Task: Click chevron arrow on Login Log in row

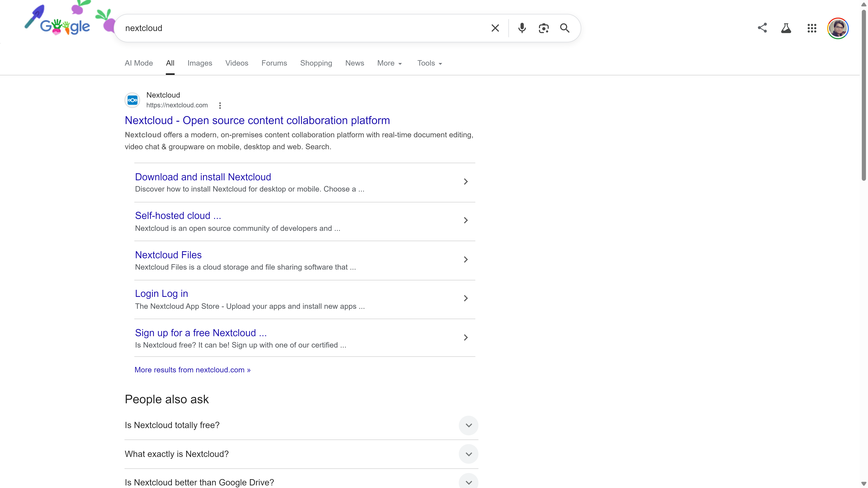Action: tap(466, 298)
